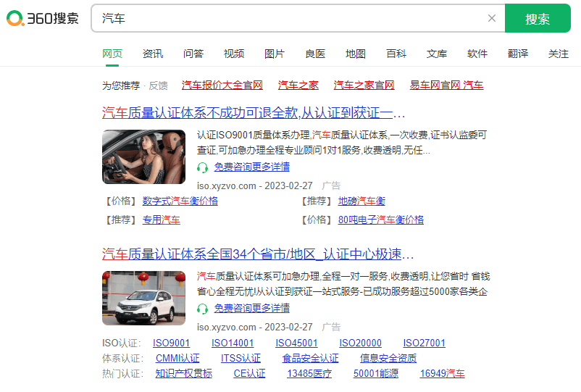Open the ISO27001 link
The height and width of the screenshot is (392, 581).
tap(425, 343)
